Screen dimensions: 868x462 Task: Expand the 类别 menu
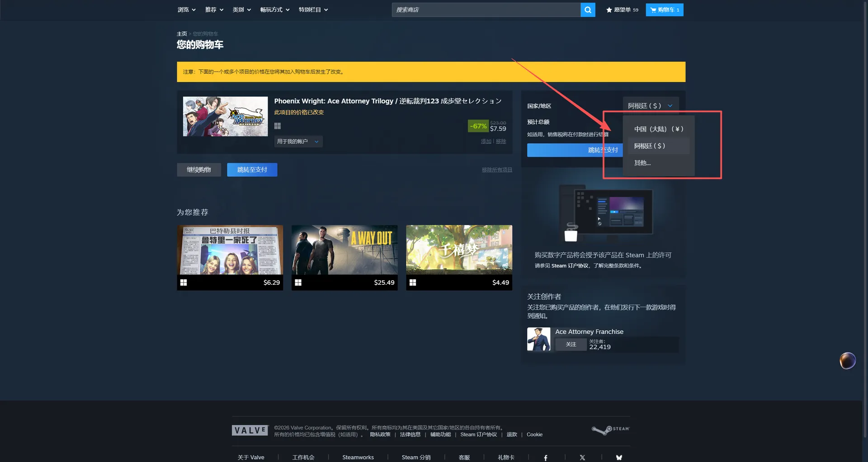241,9
